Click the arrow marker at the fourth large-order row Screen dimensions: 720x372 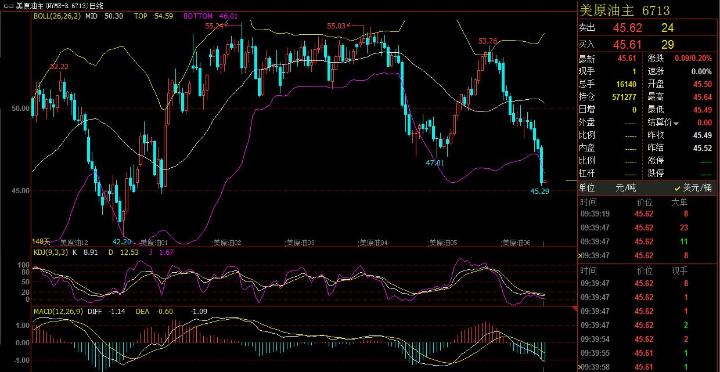[x=579, y=255]
